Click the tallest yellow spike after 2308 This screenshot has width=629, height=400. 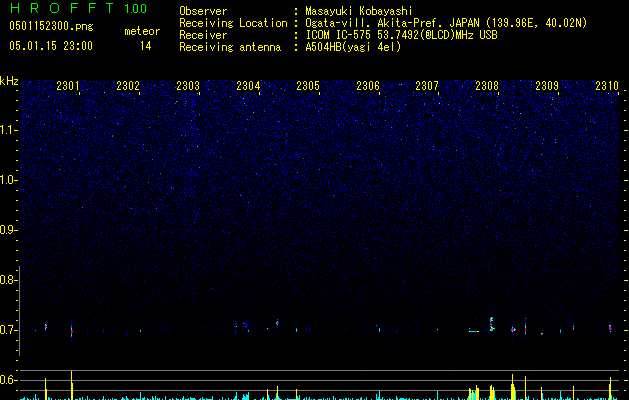coord(512,387)
